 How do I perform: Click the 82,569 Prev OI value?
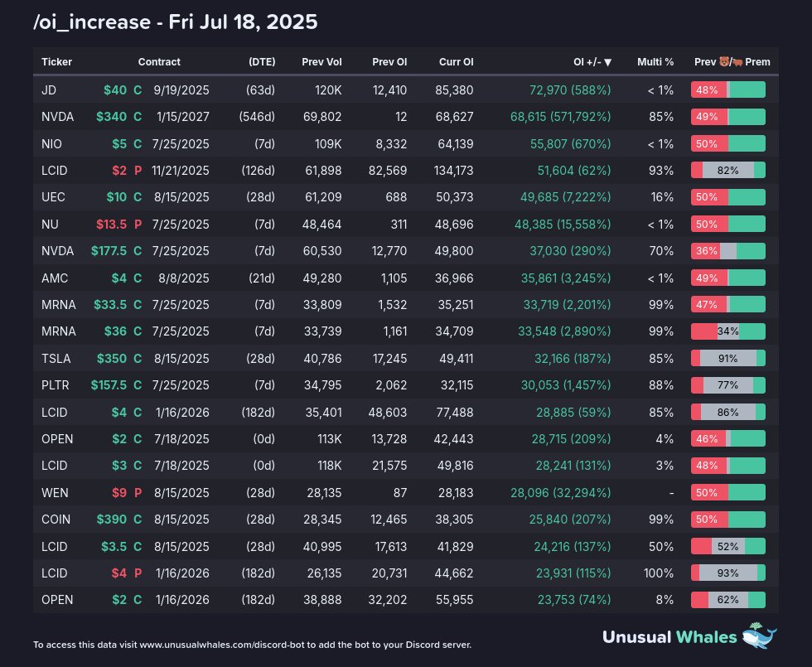coord(388,171)
